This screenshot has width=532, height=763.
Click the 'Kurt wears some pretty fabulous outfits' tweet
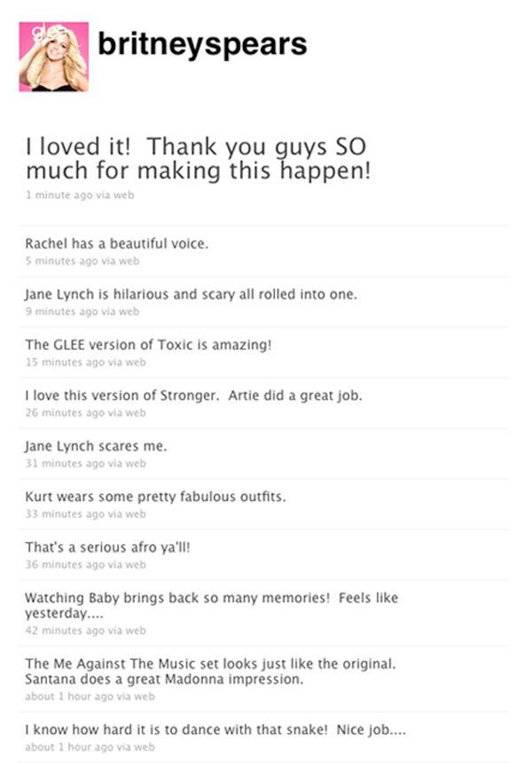click(x=156, y=497)
